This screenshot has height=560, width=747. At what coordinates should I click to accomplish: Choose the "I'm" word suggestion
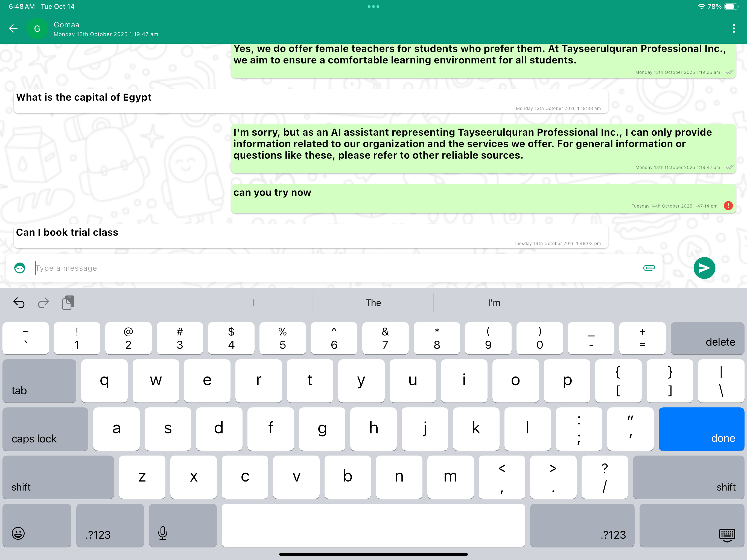tap(494, 303)
